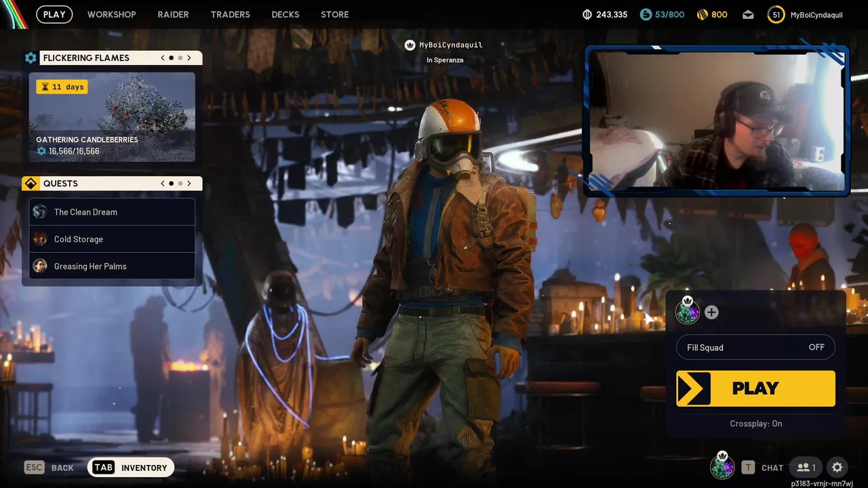Click the 11 days hourglass timer badge

(x=62, y=87)
